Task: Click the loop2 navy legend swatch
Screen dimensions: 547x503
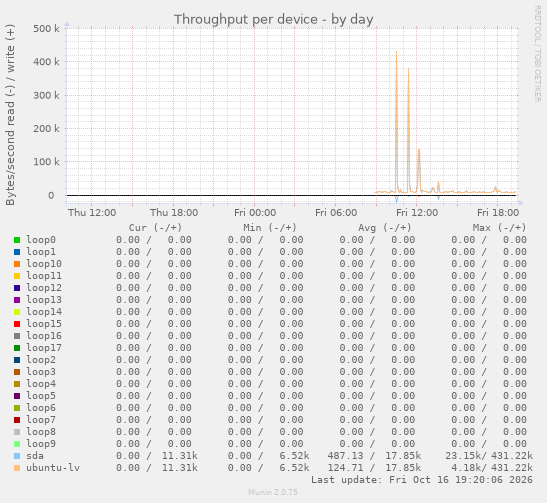Action: [x=17, y=360]
